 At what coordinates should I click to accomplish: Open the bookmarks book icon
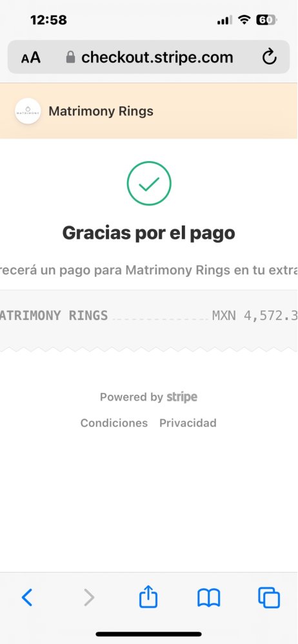209,598
